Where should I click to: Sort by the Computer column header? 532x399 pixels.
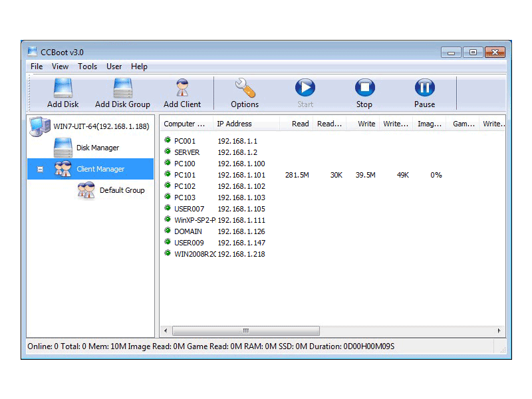186,124
